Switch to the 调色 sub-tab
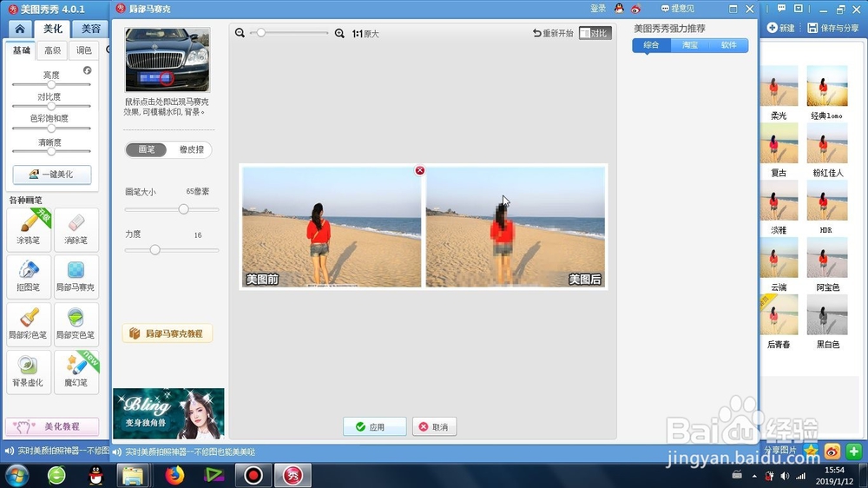The width and height of the screenshot is (868, 488). (x=83, y=50)
